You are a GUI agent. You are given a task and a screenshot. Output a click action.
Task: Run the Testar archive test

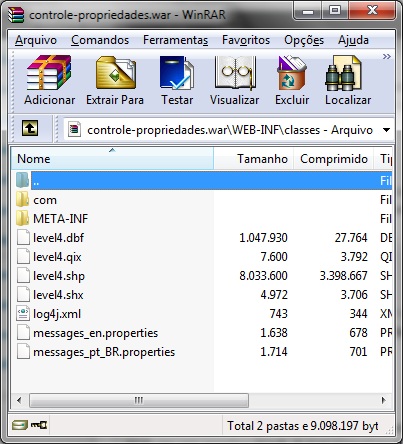[177, 81]
